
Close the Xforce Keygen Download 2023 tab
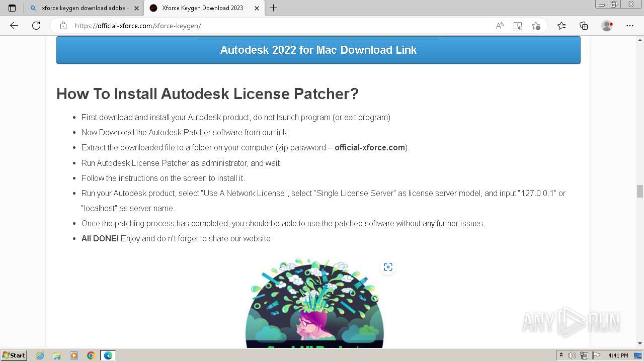click(257, 8)
